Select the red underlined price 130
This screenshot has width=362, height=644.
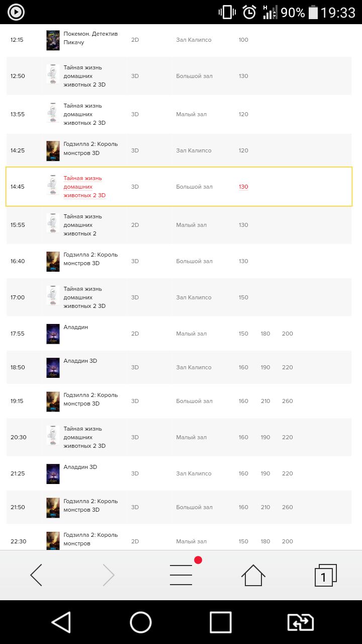243,187
